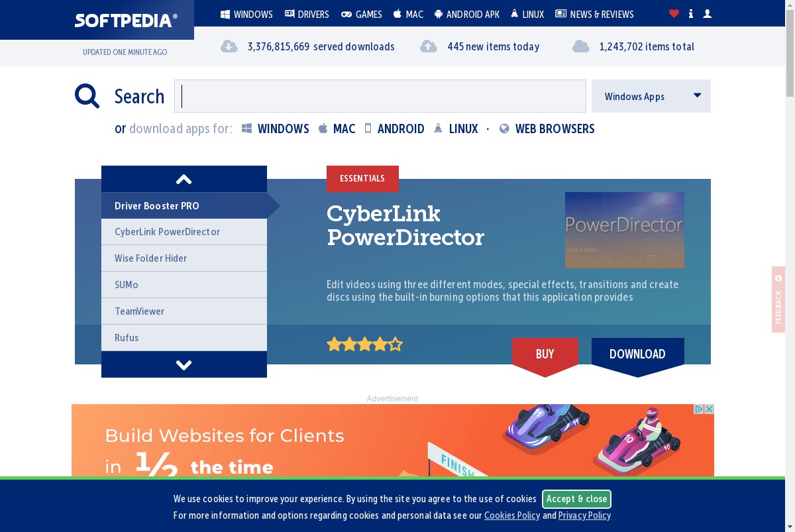Click the Android robot icon in navigation bar

click(439, 14)
